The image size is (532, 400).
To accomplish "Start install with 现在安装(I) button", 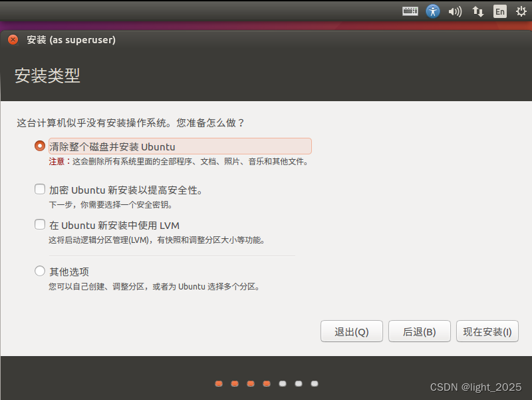I will (487, 331).
